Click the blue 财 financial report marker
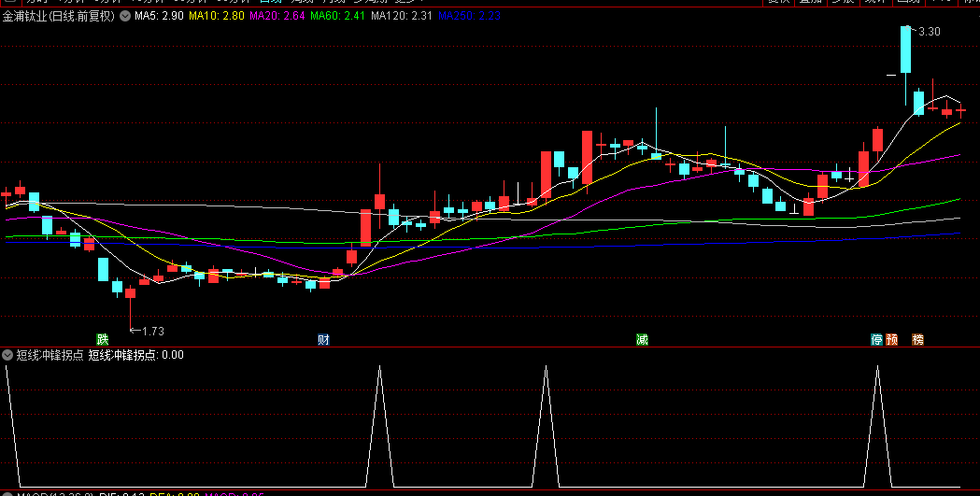980x496 pixels. 323,339
